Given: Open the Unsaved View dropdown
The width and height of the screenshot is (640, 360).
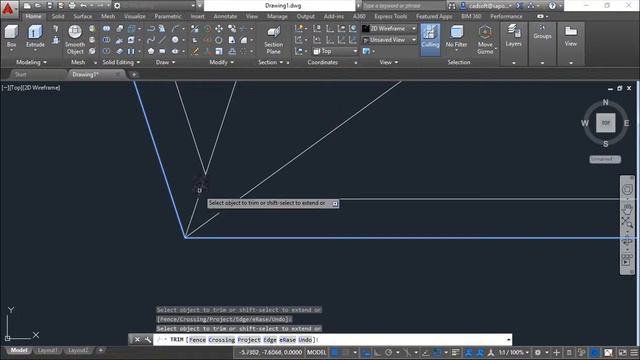Looking at the screenshot, I should tap(389, 40).
